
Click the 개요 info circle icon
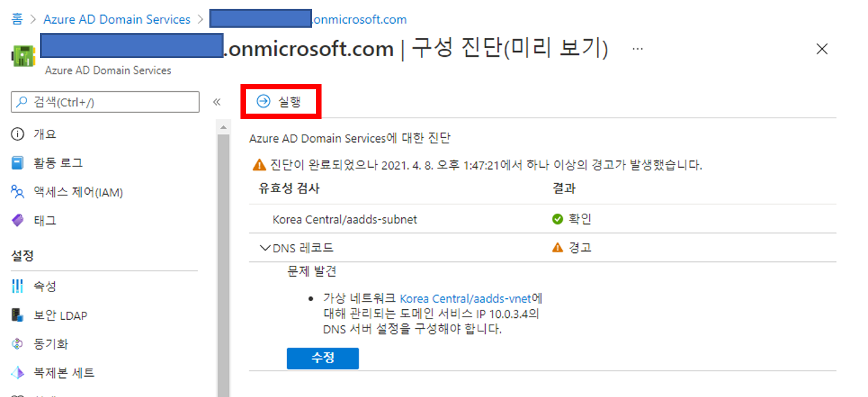coord(18,134)
